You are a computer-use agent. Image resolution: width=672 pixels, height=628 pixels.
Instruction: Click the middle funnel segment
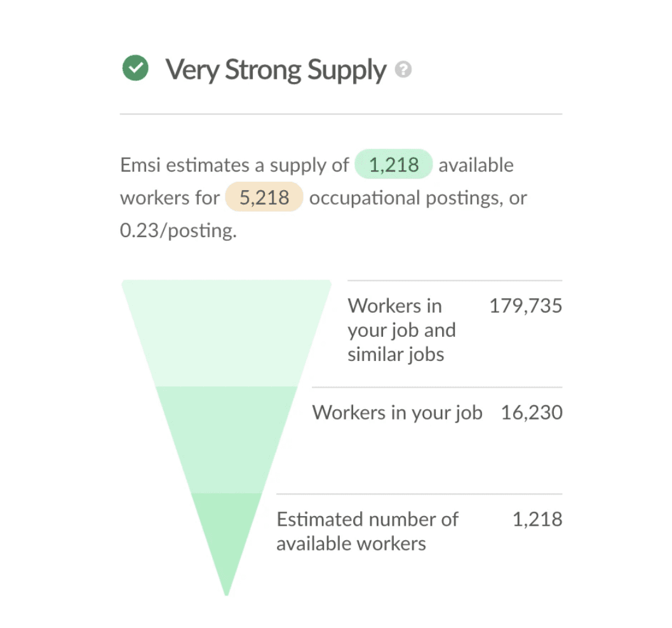(226, 440)
